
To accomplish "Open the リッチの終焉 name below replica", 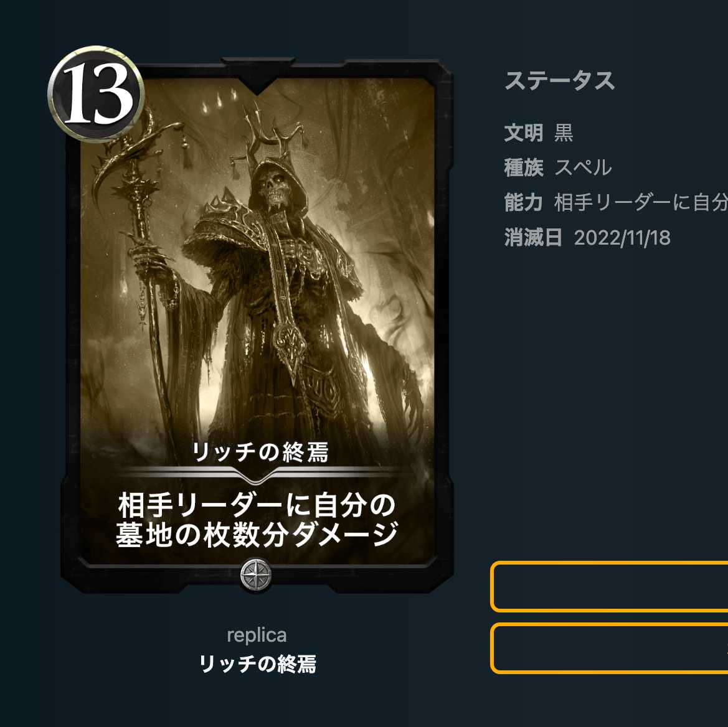I will 257,664.
